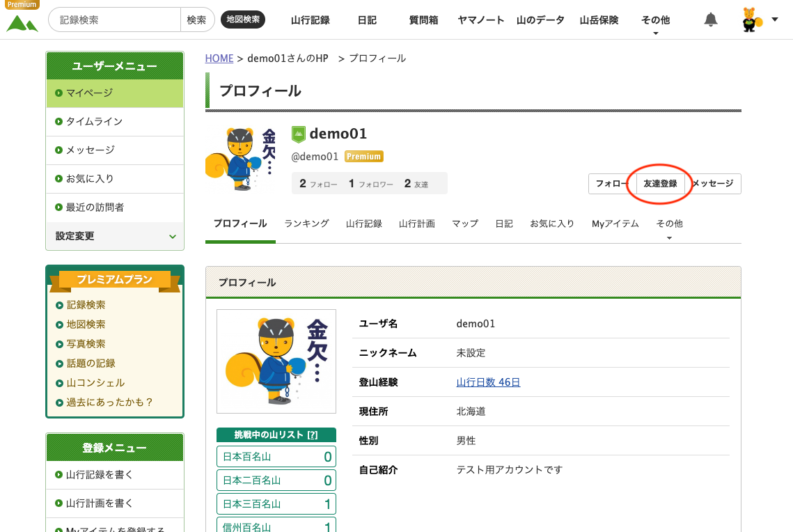Switch to ランキング tab
The width and height of the screenshot is (793, 532).
point(306,224)
